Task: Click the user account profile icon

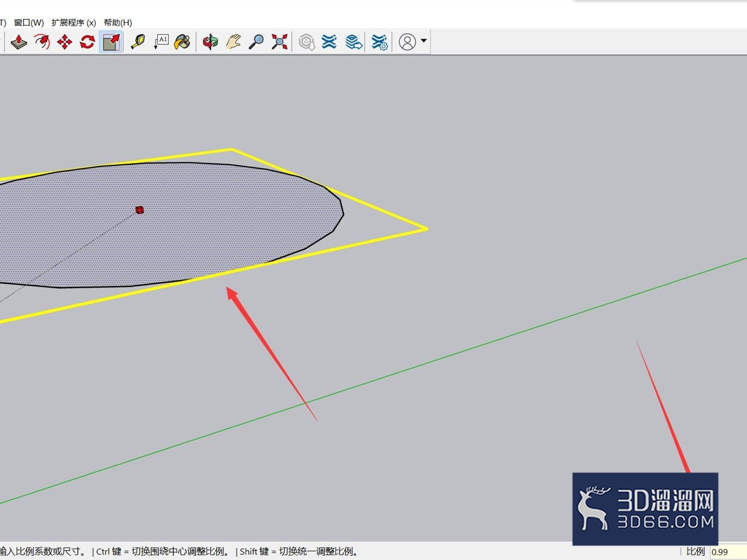Action: [x=407, y=42]
